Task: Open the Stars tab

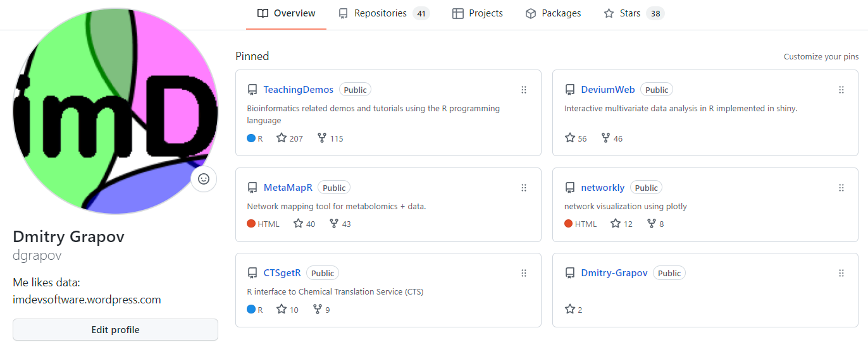Action: (633, 13)
